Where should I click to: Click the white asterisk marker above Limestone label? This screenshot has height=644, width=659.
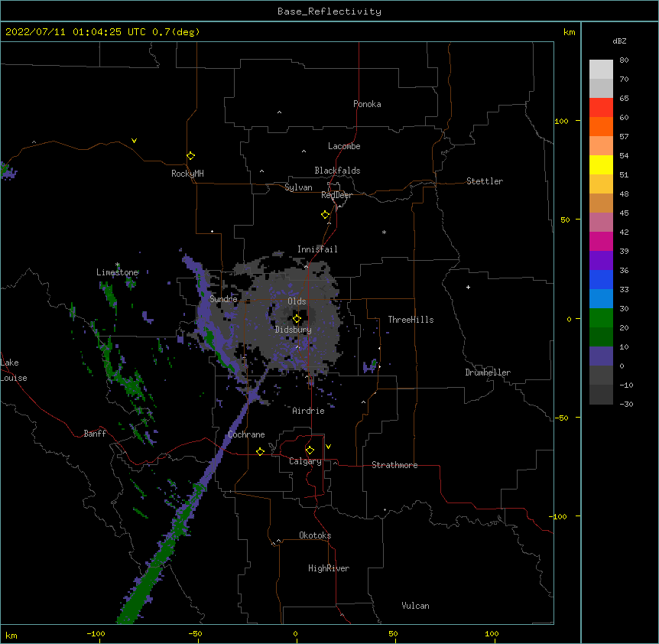118,265
